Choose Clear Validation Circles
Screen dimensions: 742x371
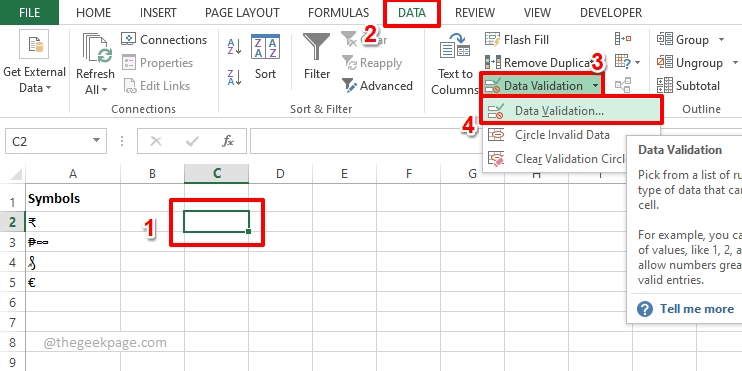(556, 159)
